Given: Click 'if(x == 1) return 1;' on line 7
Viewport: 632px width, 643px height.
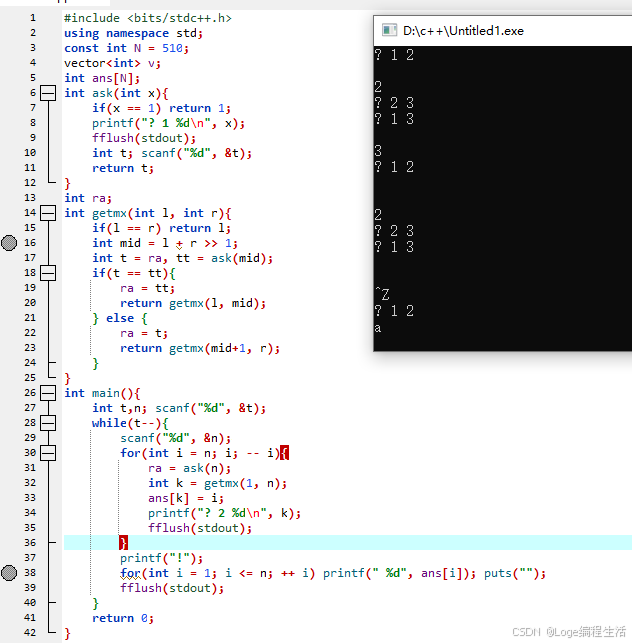Looking at the screenshot, I should [x=161, y=108].
